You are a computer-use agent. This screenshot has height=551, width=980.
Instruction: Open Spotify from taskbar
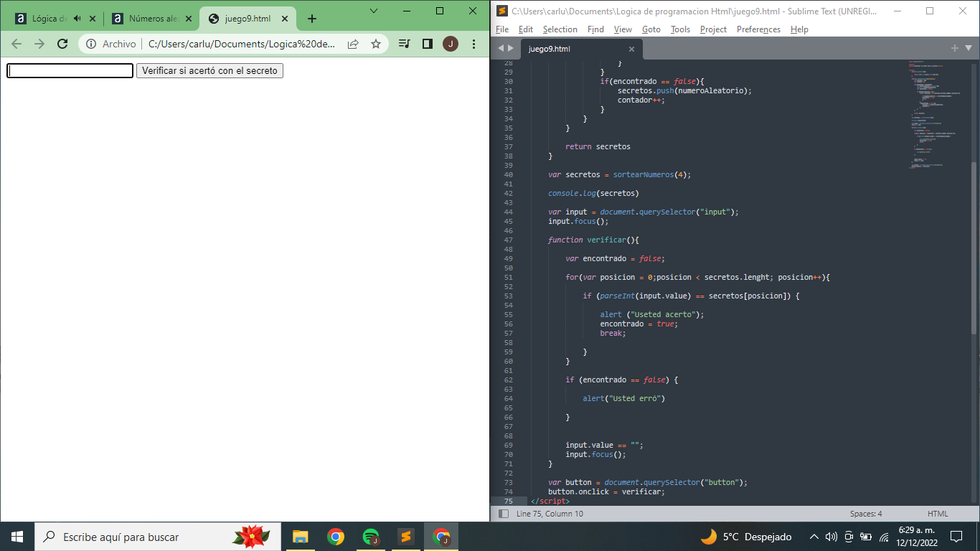pos(370,537)
